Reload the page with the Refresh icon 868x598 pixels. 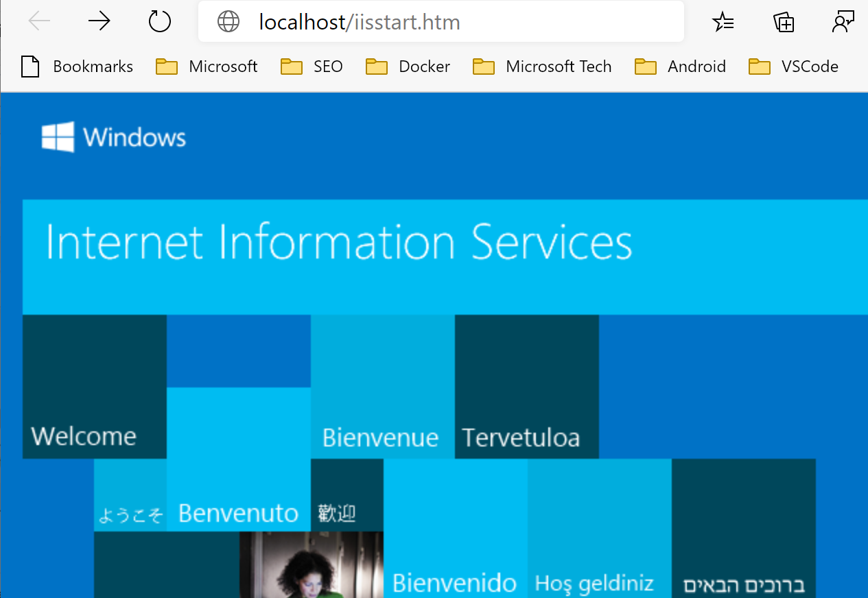click(159, 22)
